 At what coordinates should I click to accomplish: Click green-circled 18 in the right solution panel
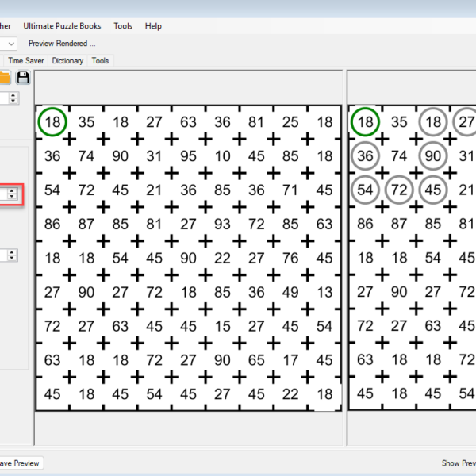pos(365,122)
